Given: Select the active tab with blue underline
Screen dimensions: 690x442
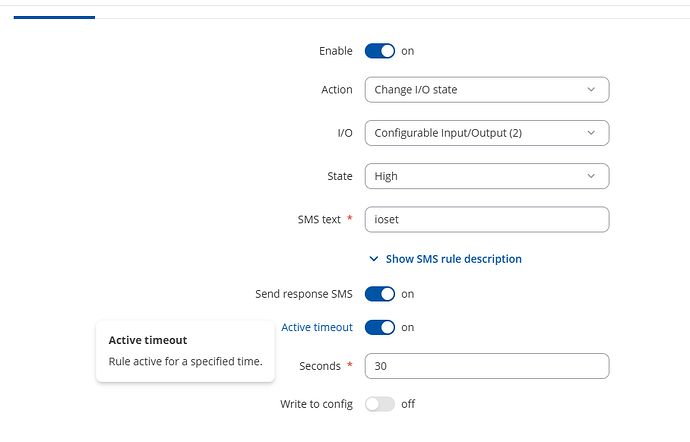Looking at the screenshot, I should (x=54, y=10).
